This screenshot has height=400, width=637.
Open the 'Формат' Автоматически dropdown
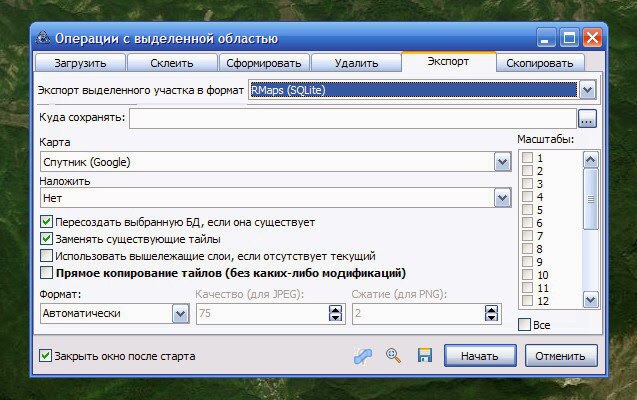[180, 314]
